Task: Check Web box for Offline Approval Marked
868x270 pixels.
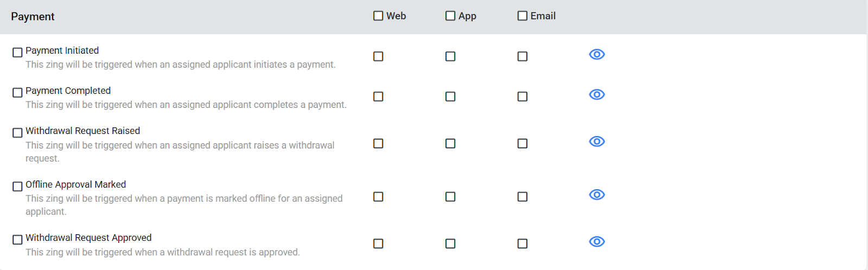Action: click(x=378, y=196)
